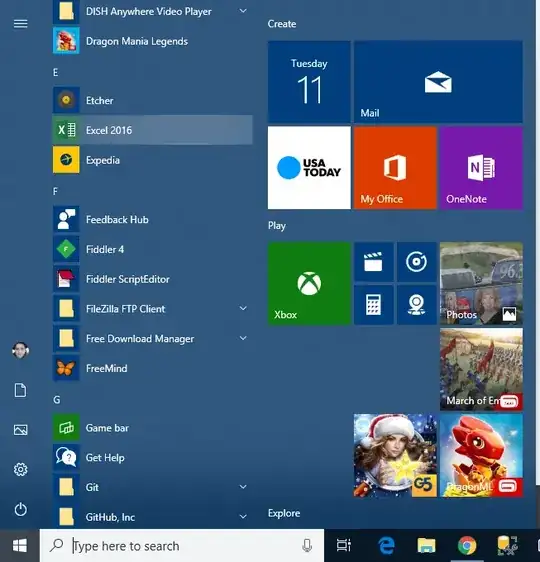Launch Etcher from the app list
The height and width of the screenshot is (562, 540).
[152, 100]
